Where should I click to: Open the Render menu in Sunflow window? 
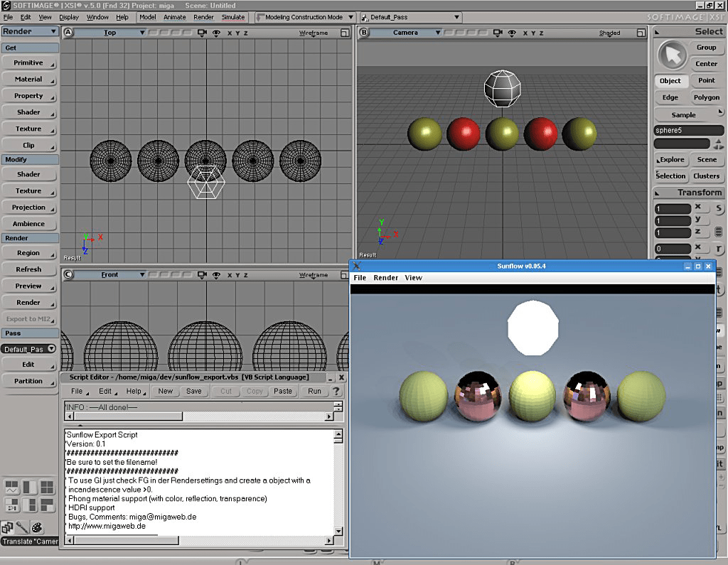click(x=386, y=278)
